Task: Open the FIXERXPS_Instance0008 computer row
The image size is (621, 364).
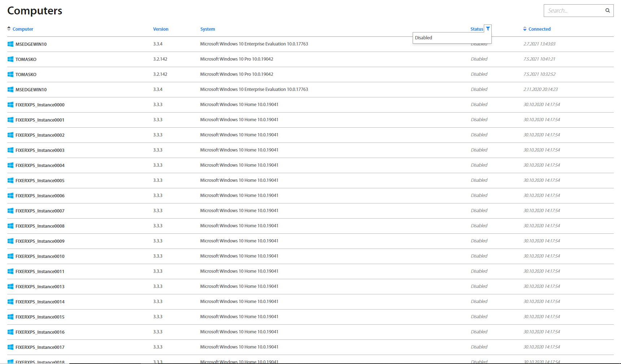Action: click(40, 226)
